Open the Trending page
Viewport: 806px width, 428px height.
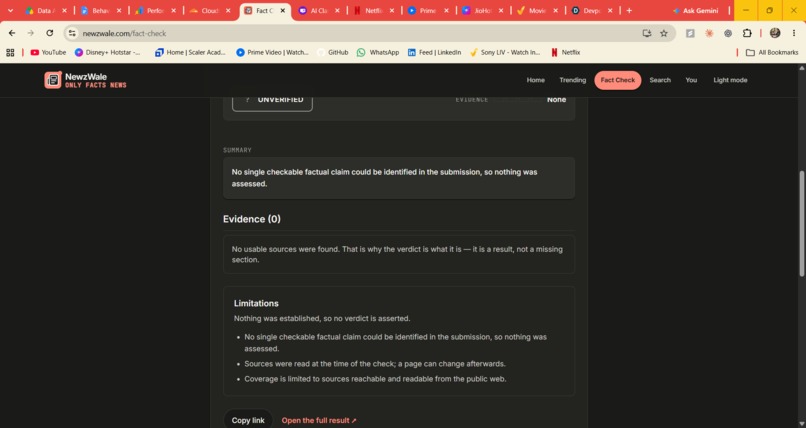point(572,80)
